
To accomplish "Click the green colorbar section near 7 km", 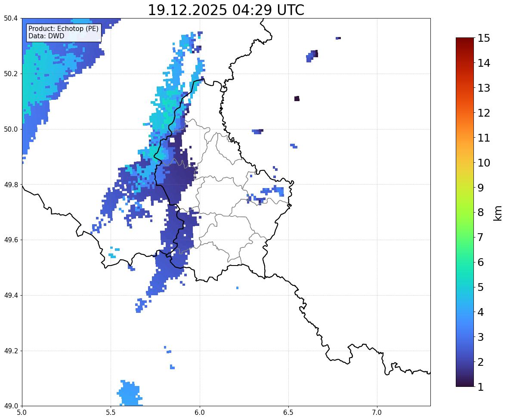I will [465, 237].
